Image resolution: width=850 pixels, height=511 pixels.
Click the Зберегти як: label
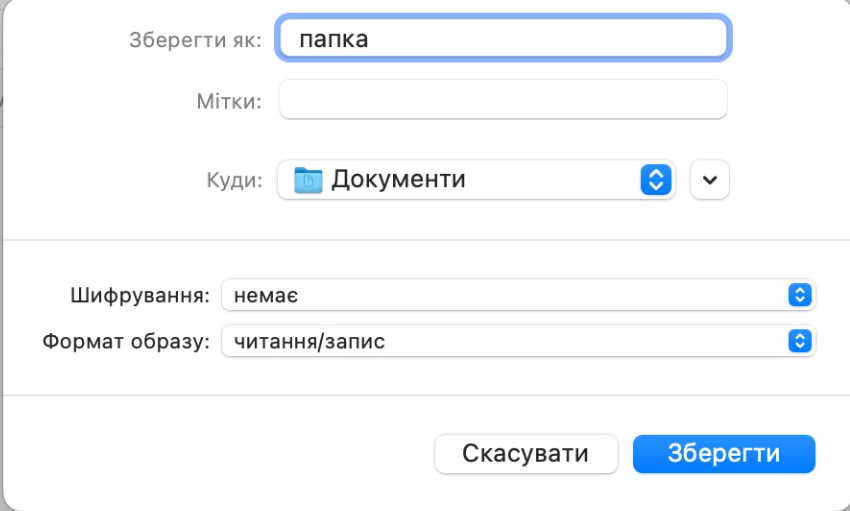[x=195, y=40]
